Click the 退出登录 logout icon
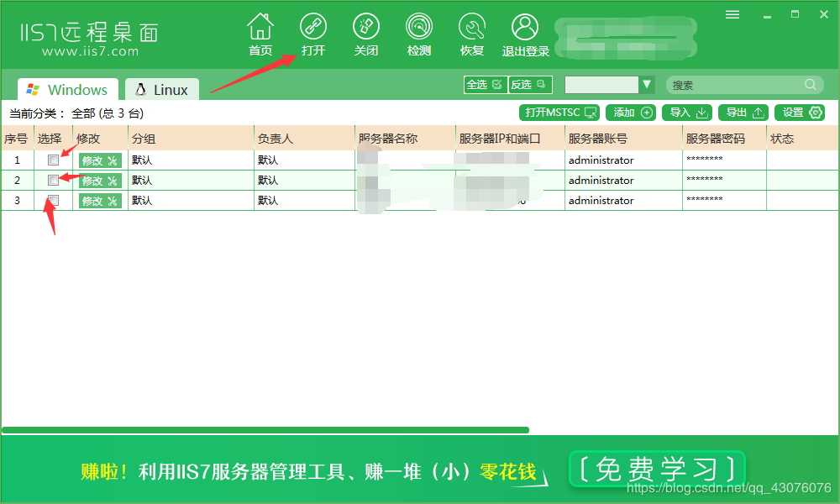 tap(524, 32)
